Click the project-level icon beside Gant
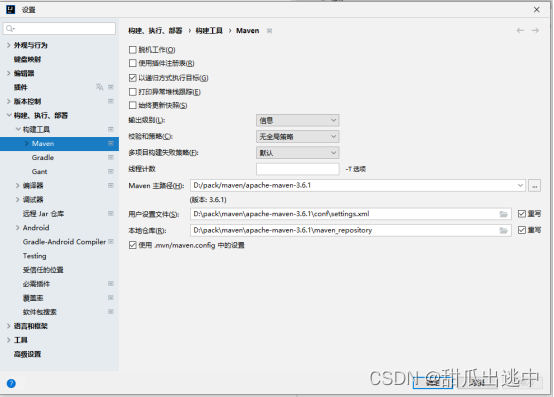 pos(111,172)
